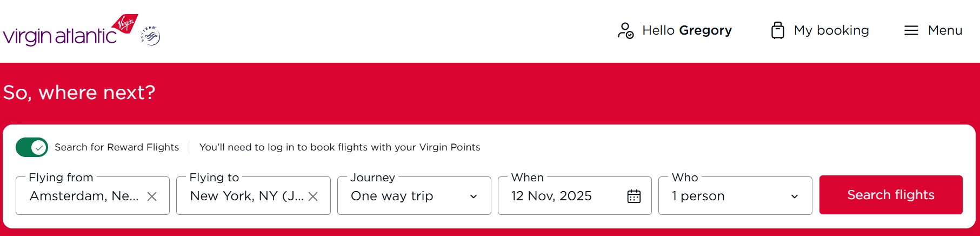The image size is (980, 236).
Task: Open the hamburger menu icon
Action: tap(911, 30)
